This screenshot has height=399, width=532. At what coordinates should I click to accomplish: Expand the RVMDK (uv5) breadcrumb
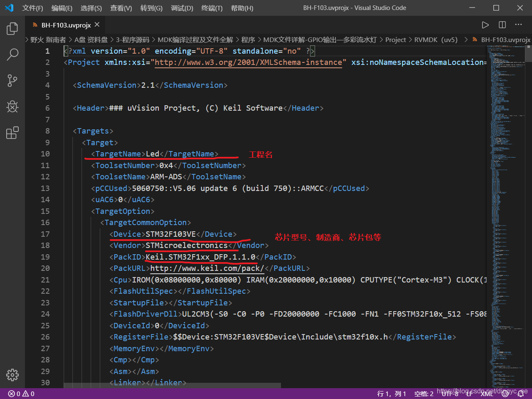coord(436,40)
